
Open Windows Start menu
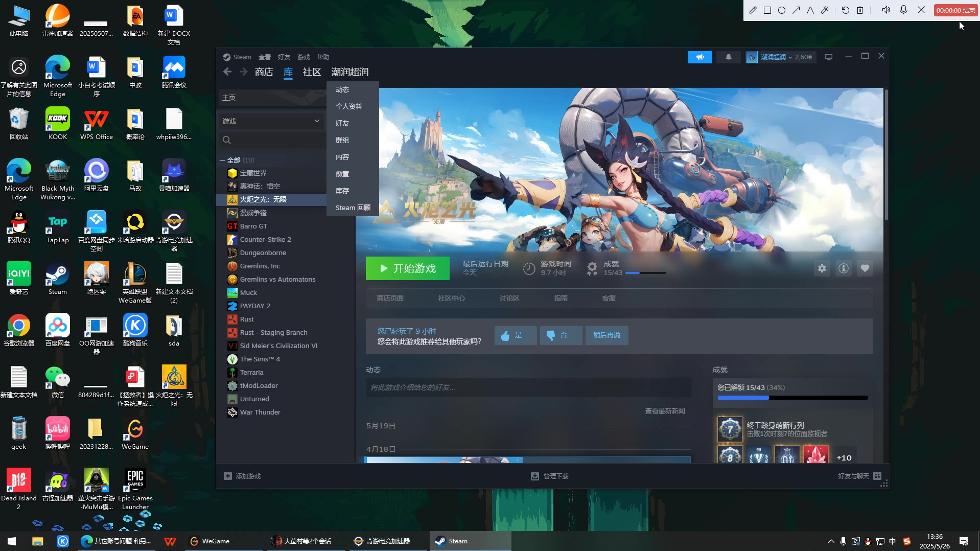point(12,541)
